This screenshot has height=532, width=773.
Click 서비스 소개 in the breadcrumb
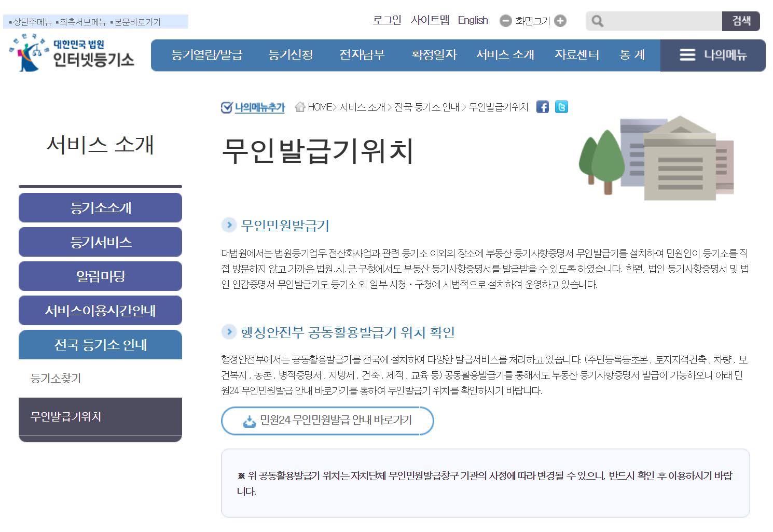(x=362, y=107)
